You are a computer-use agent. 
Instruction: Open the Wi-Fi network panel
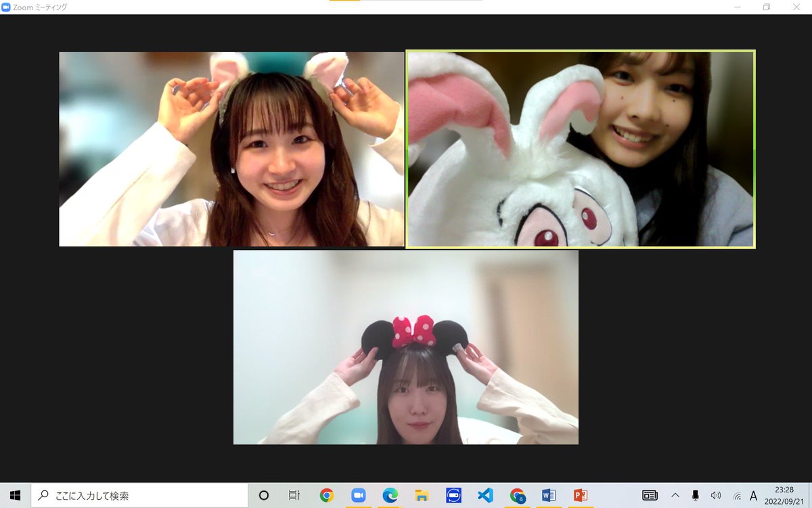736,495
